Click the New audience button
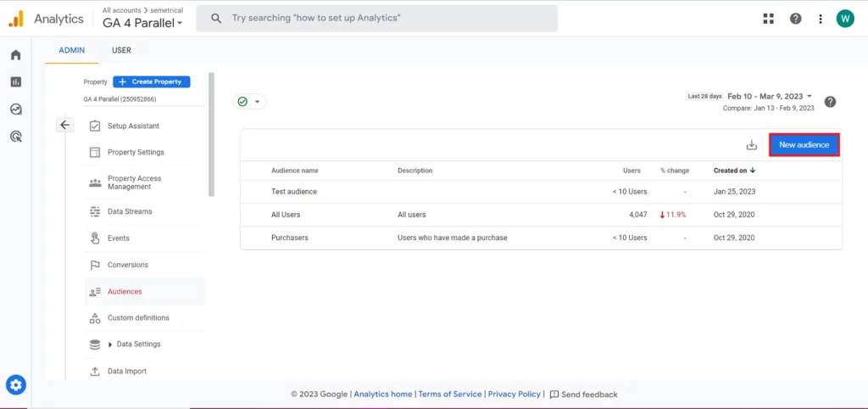The height and width of the screenshot is (409, 868). 804,145
